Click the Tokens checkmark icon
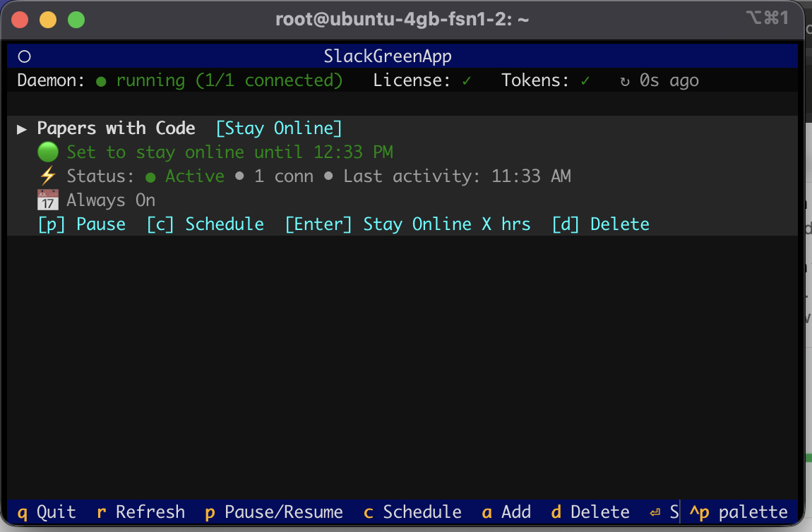 pyautogui.click(x=585, y=80)
